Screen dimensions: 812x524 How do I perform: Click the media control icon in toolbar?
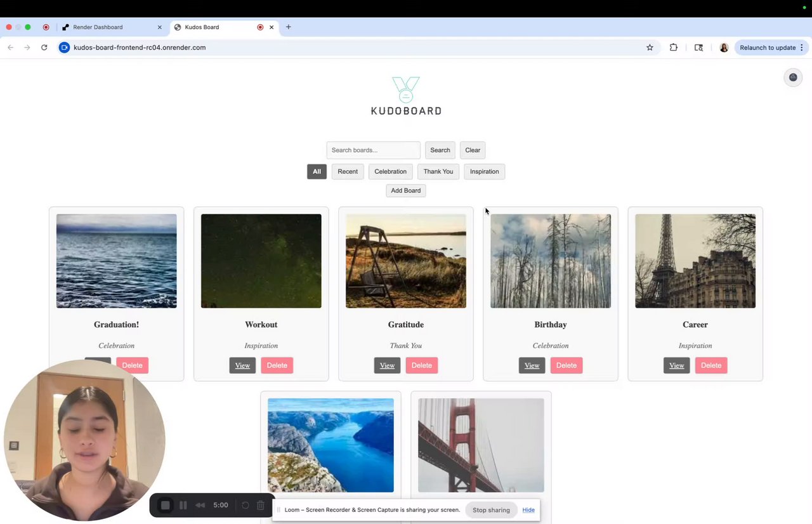[x=698, y=48]
